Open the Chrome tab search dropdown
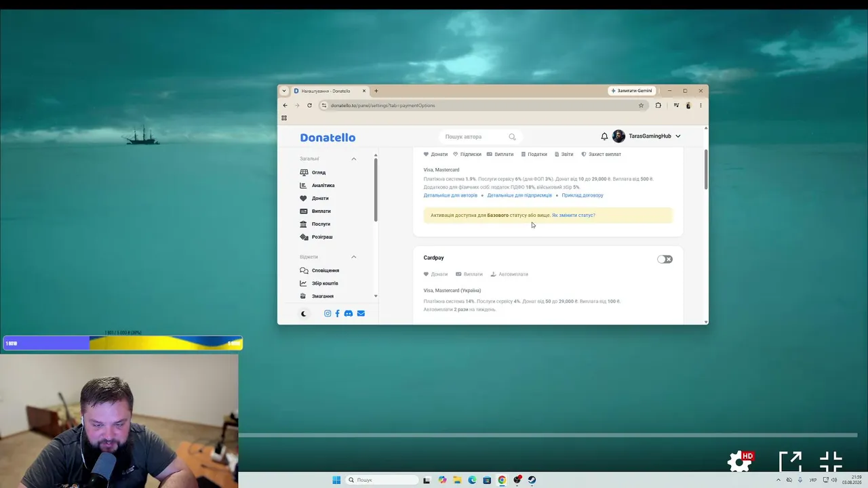Image resolution: width=868 pixels, height=488 pixels. (x=284, y=91)
